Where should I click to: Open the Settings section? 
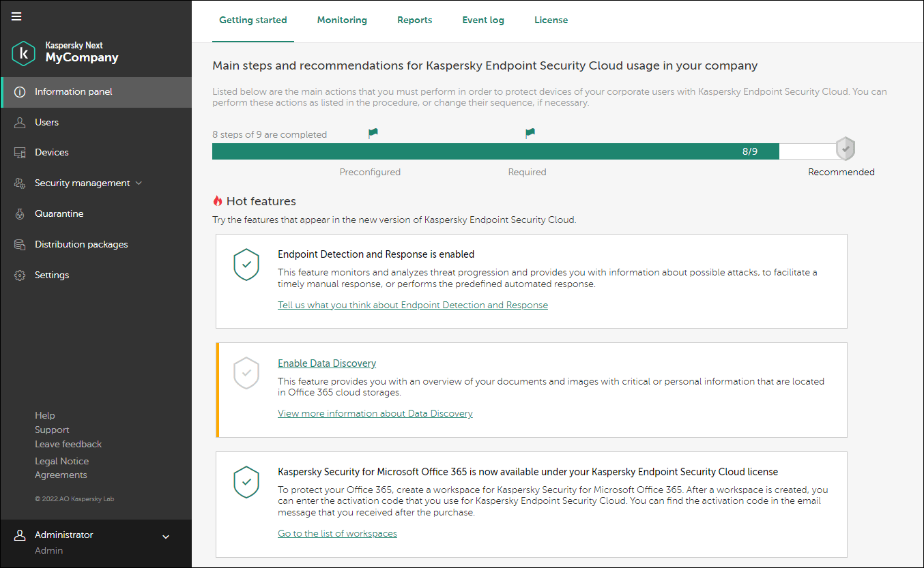[51, 274]
